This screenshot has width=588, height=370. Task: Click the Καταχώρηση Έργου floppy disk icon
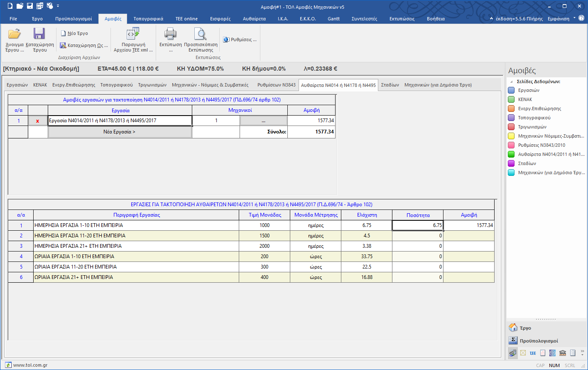point(39,35)
